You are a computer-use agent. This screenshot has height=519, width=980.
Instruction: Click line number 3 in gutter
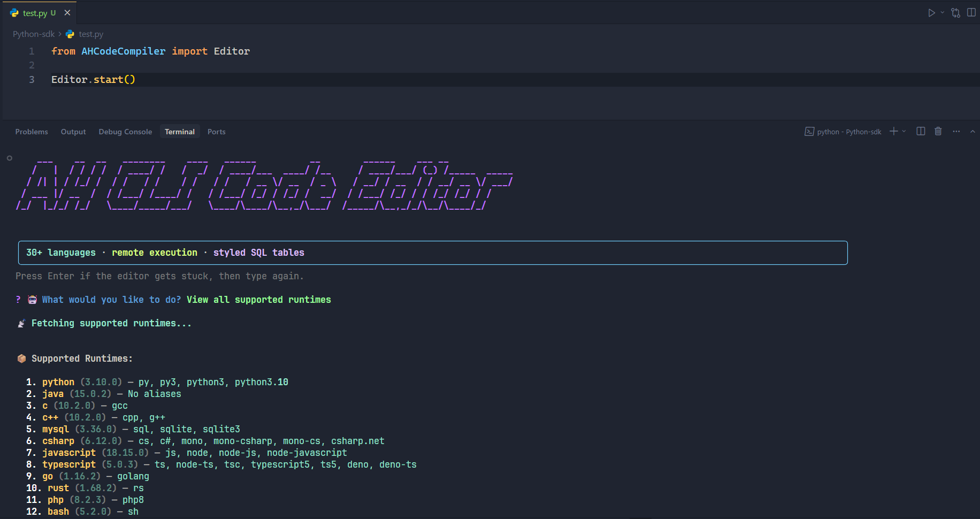pyautogui.click(x=32, y=80)
